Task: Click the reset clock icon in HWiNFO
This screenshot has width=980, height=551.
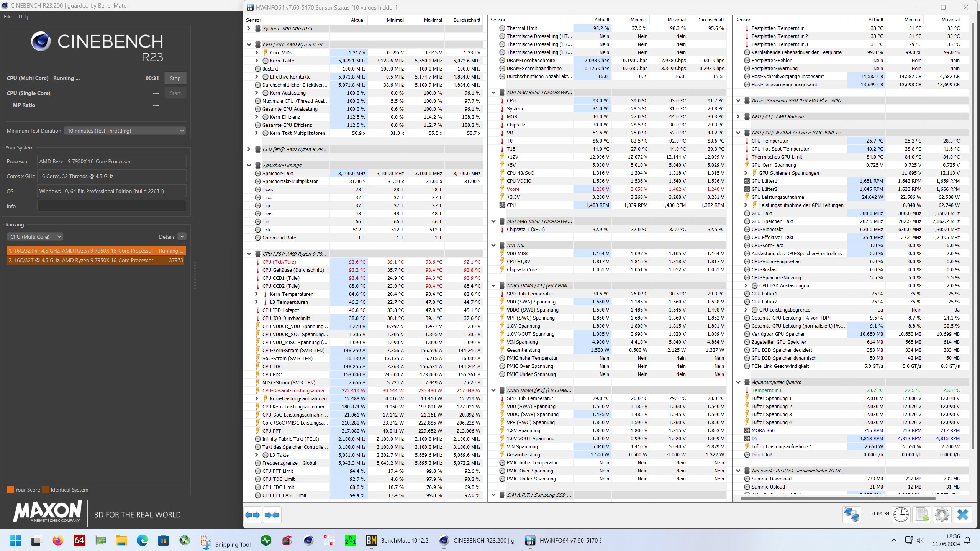Action: click(901, 514)
